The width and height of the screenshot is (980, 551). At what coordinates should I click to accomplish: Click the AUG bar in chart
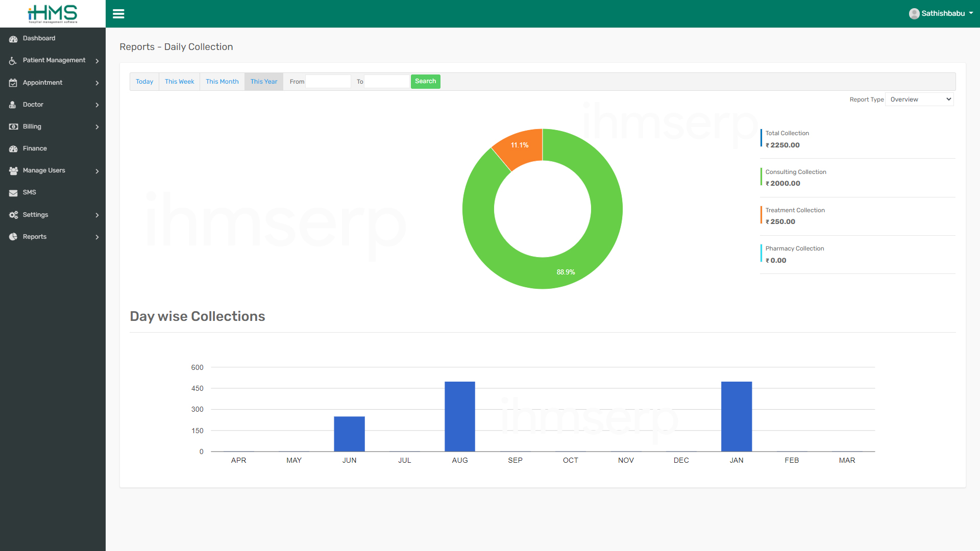[x=460, y=417]
